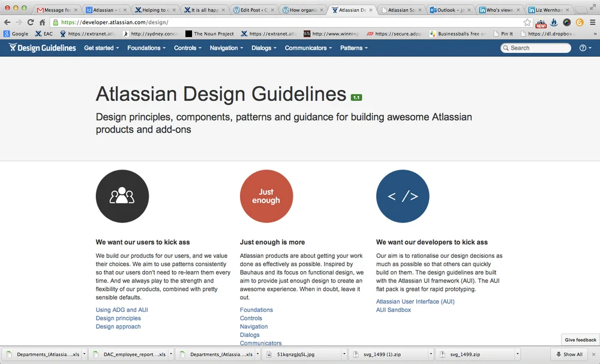Viewport: 600px width, 364px height.
Task: Open the Controls link in page body
Action: (x=251, y=318)
